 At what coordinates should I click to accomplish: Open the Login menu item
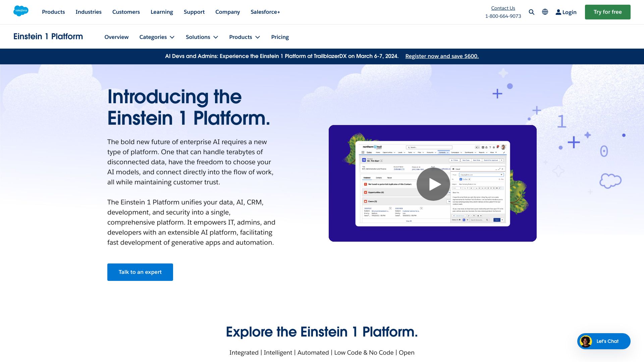566,12
